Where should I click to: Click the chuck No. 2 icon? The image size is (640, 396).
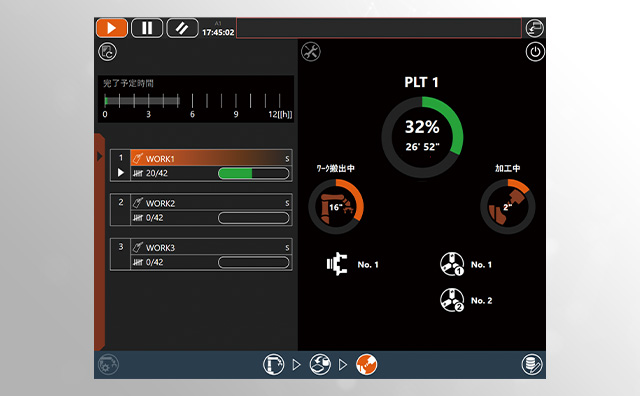tap(452, 300)
